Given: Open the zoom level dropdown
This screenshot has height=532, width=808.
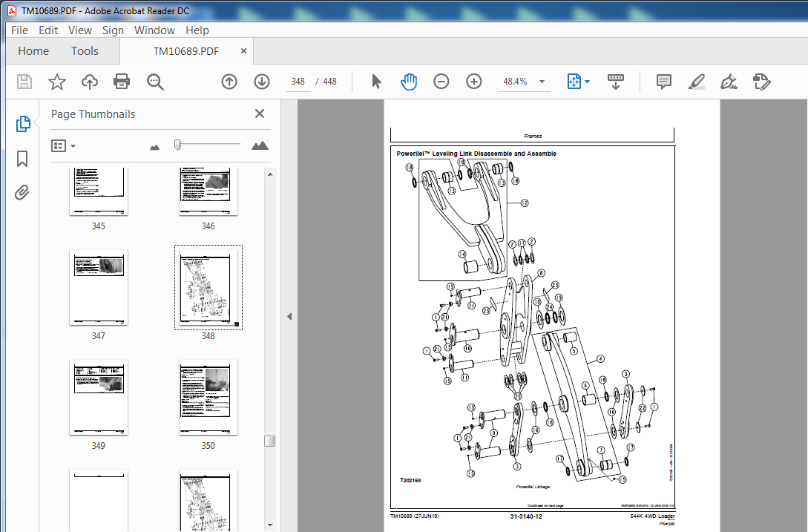Looking at the screenshot, I should 542,82.
